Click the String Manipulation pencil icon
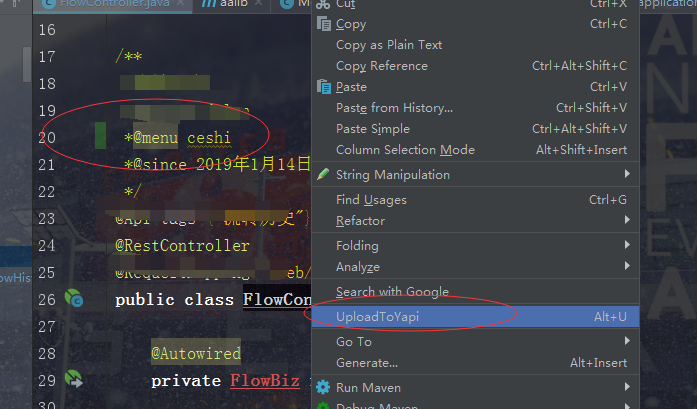The width and height of the screenshot is (697, 409). point(323,174)
